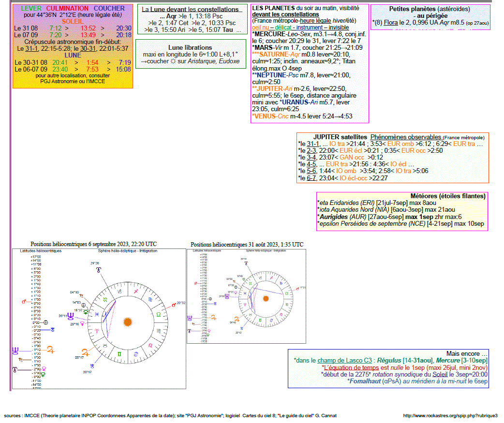Click the orange 'SOLEIL' label in the rise-set table
This screenshot has width=504, height=423.
pos(73,22)
